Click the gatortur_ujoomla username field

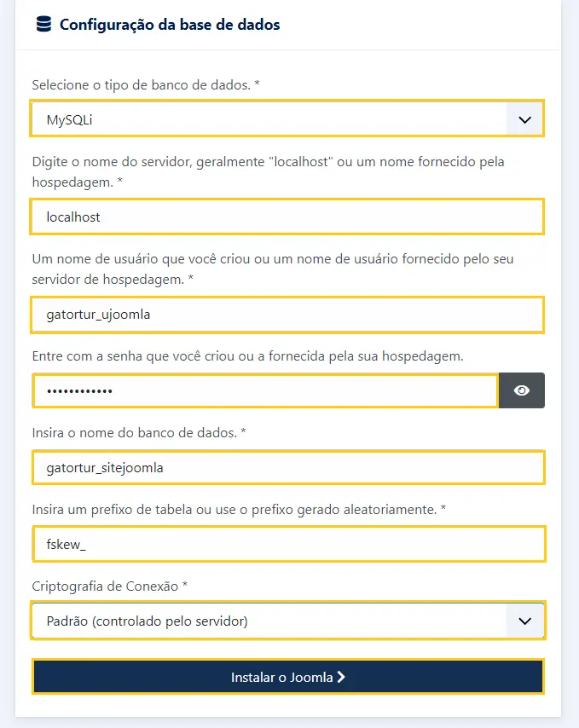click(287, 315)
